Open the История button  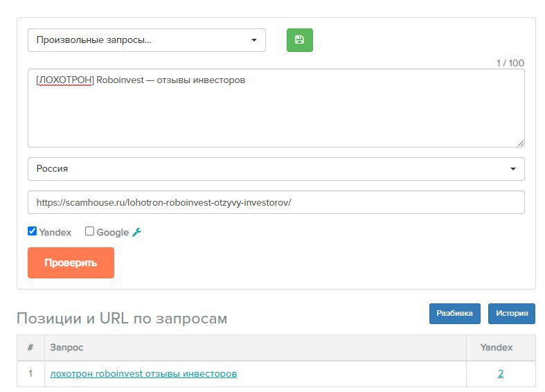click(512, 314)
